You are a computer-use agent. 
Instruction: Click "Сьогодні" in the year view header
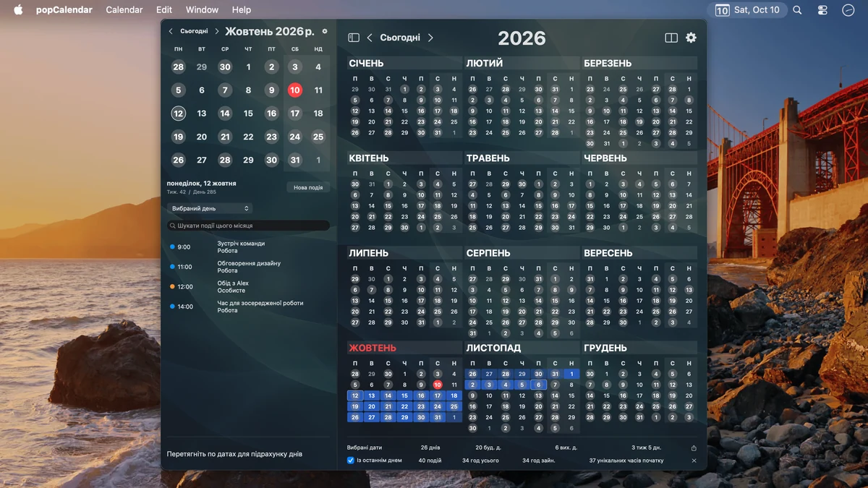click(x=400, y=38)
